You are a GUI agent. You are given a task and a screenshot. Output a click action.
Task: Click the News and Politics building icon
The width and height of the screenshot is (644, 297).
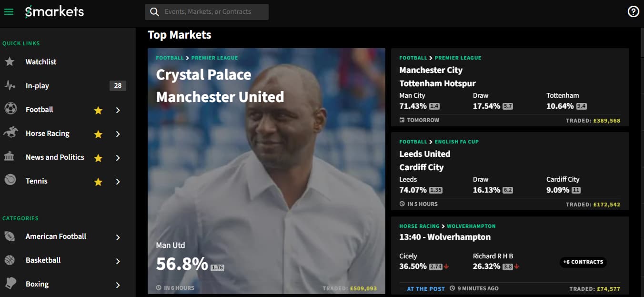[x=9, y=157]
